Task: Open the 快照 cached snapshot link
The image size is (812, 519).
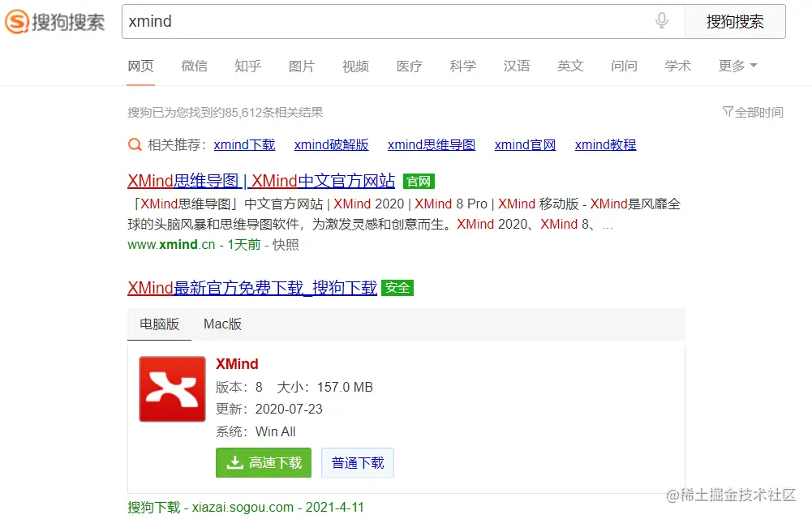Action: [x=286, y=244]
